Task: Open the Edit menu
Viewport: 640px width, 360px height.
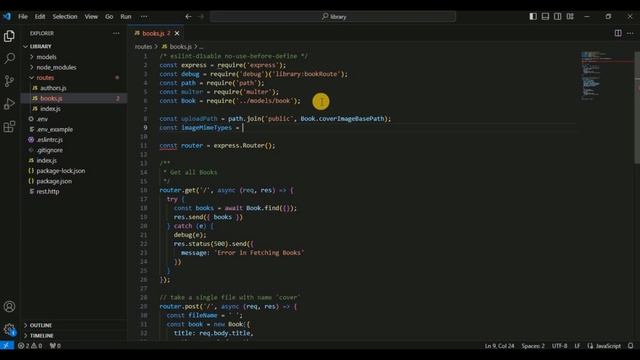Action: click(40, 16)
